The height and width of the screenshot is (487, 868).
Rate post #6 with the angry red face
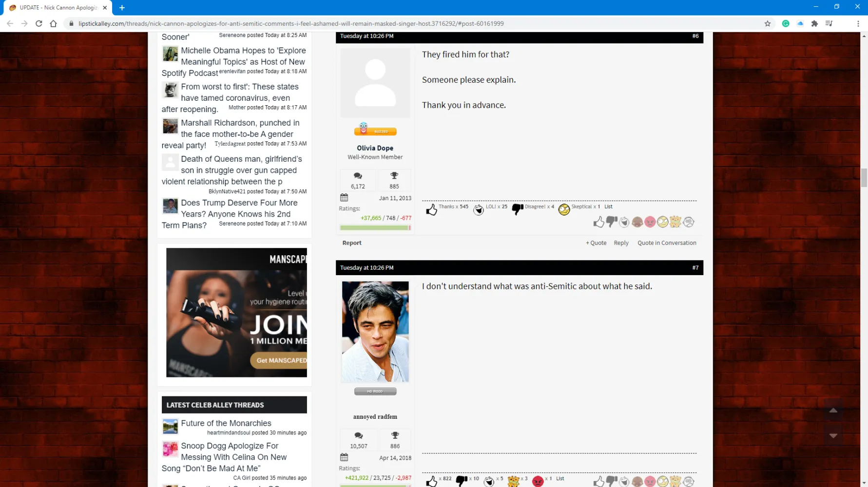[x=650, y=222]
